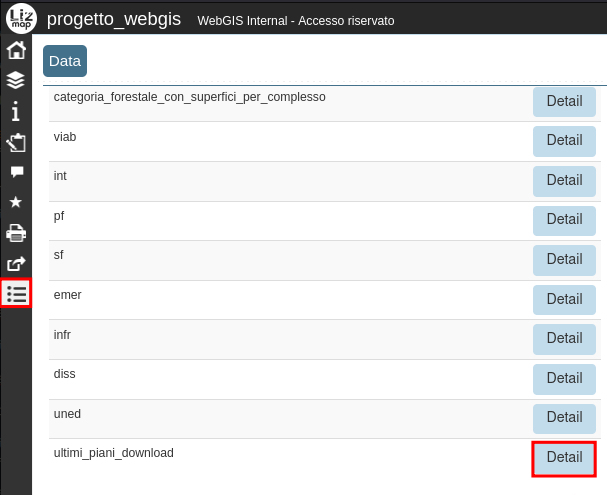
Task: Click the progetto_webgis project title
Action: (x=114, y=19)
